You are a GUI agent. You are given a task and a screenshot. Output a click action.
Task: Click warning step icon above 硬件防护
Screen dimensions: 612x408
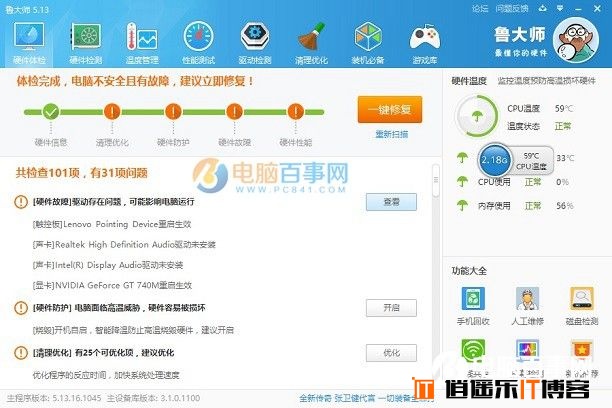[x=173, y=112]
